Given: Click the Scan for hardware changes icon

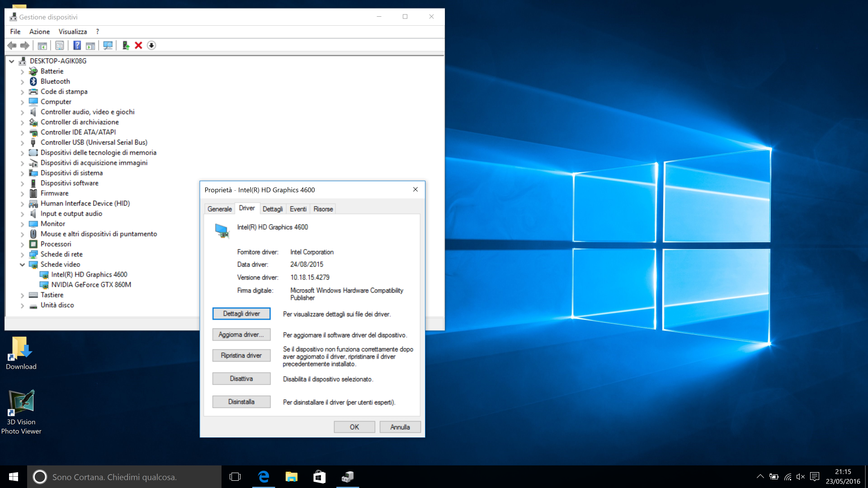Looking at the screenshot, I should pyautogui.click(x=108, y=45).
